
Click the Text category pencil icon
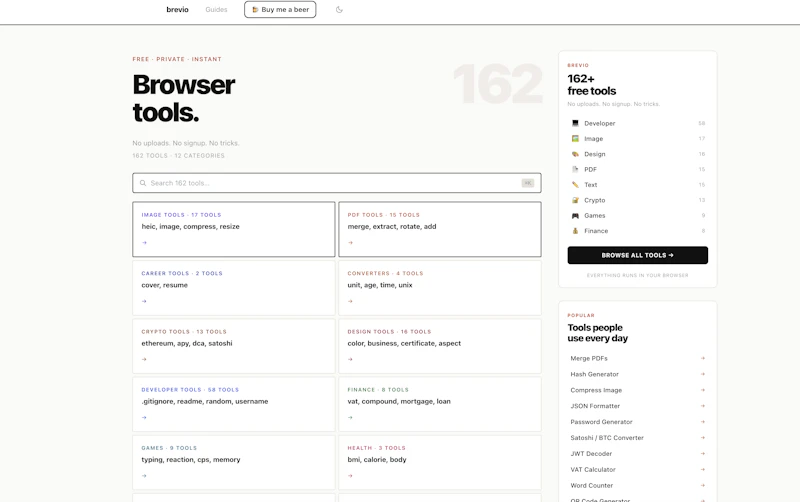[576, 184]
